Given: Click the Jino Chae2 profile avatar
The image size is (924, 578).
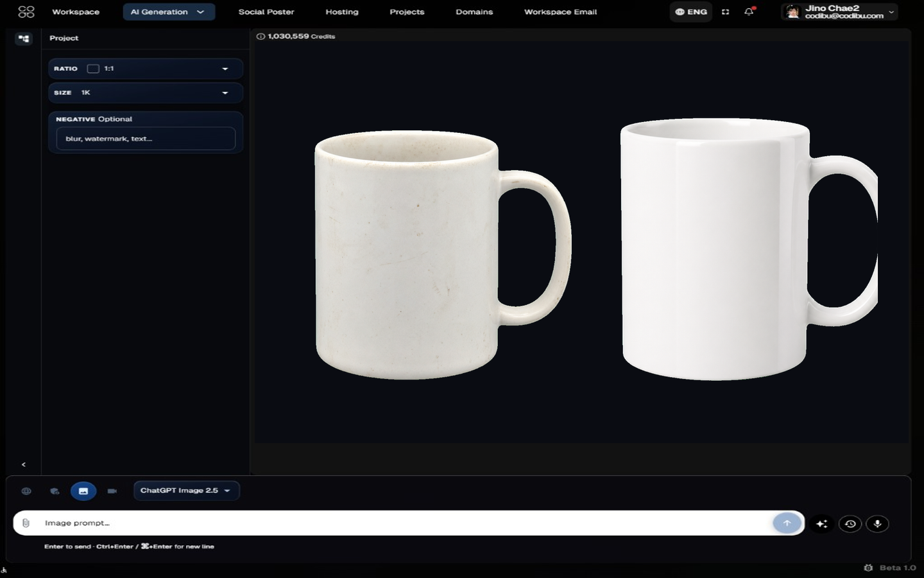Looking at the screenshot, I should coord(792,12).
